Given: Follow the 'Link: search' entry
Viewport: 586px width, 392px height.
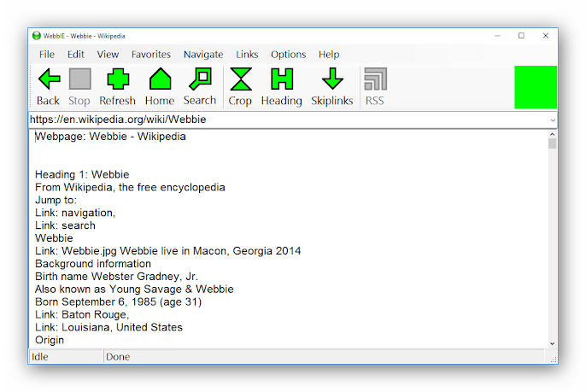Looking at the screenshot, I should pyautogui.click(x=65, y=225).
